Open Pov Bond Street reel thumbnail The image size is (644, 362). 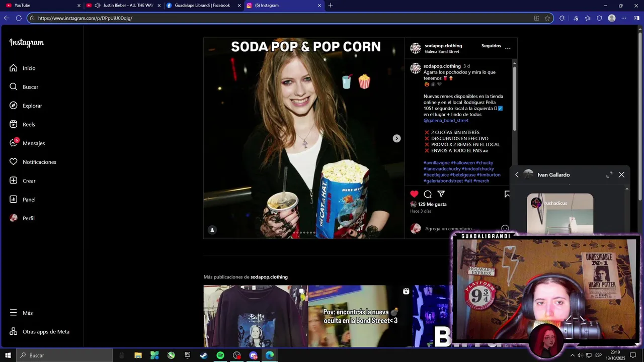(360, 316)
